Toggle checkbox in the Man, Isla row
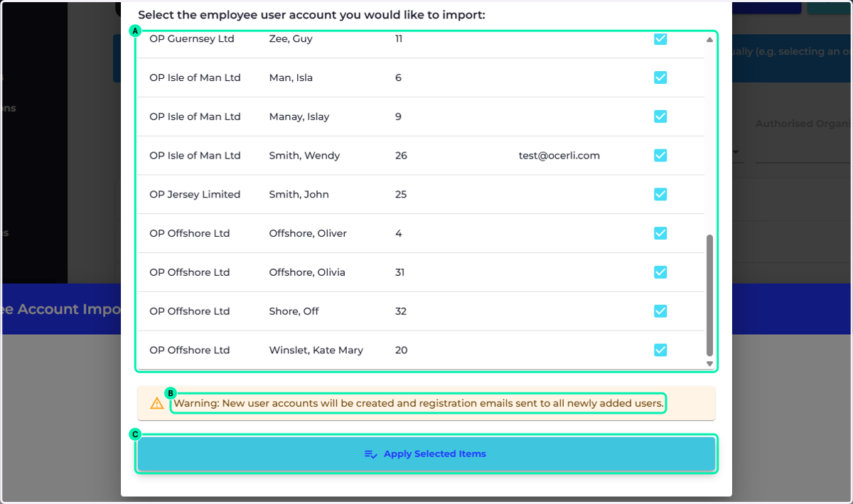The height and width of the screenshot is (504, 853). [x=660, y=77]
